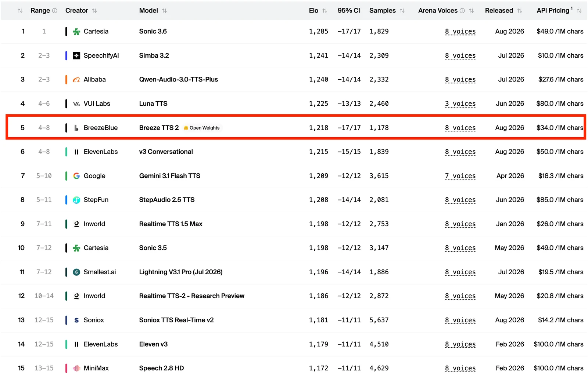
Task: Click the MiniMax creator name
Action: coord(96,368)
